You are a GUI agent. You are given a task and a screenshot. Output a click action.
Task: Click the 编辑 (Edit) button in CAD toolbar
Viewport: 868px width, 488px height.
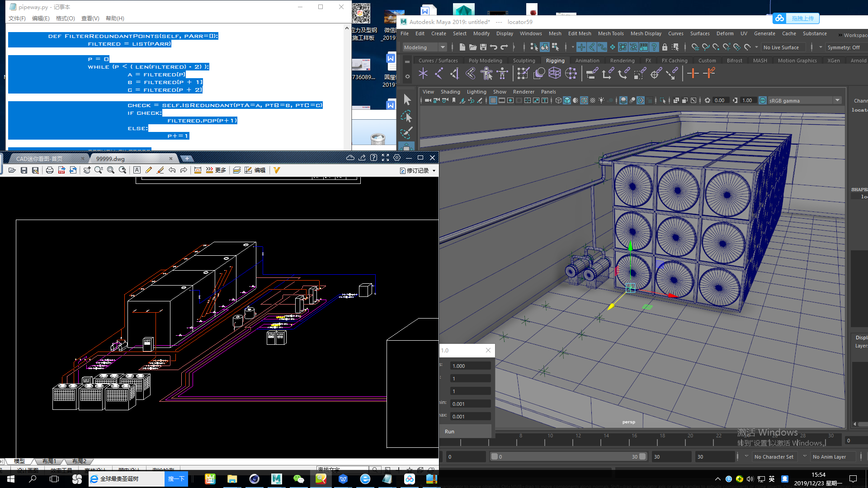[255, 170]
